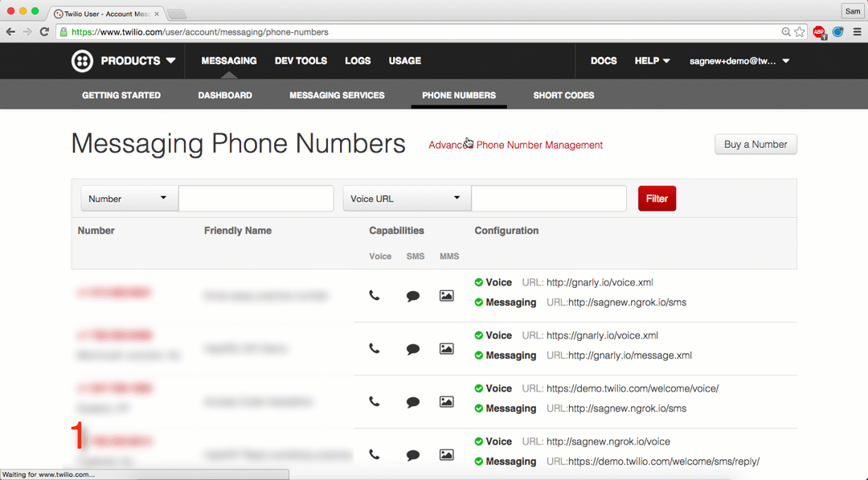Open LOGS in the top navigation
The image size is (868, 480).
click(x=358, y=61)
